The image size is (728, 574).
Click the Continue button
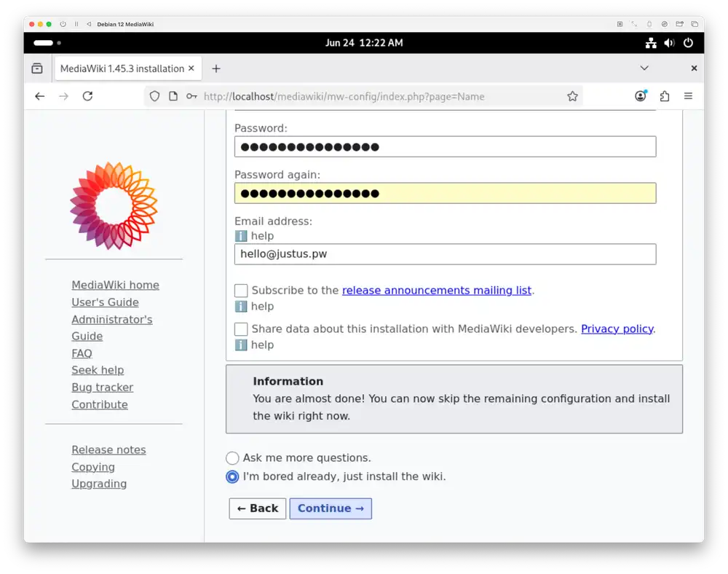click(x=331, y=508)
